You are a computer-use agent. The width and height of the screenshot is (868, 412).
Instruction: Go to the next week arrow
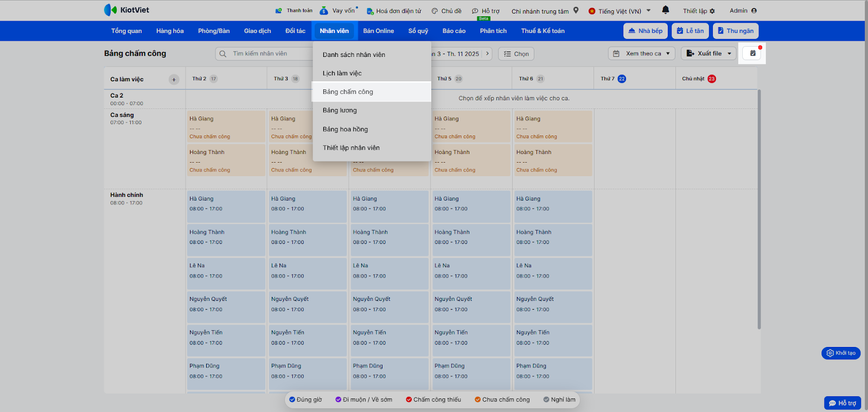click(x=487, y=54)
